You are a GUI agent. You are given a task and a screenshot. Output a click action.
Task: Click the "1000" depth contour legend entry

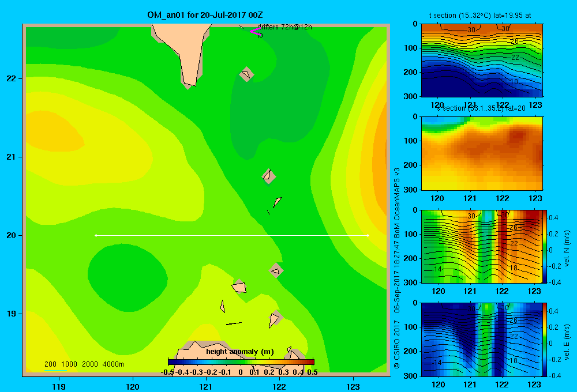tap(69, 364)
